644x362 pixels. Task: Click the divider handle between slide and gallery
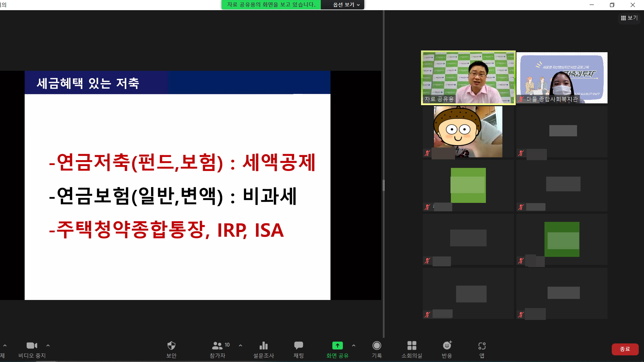[x=384, y=185]
